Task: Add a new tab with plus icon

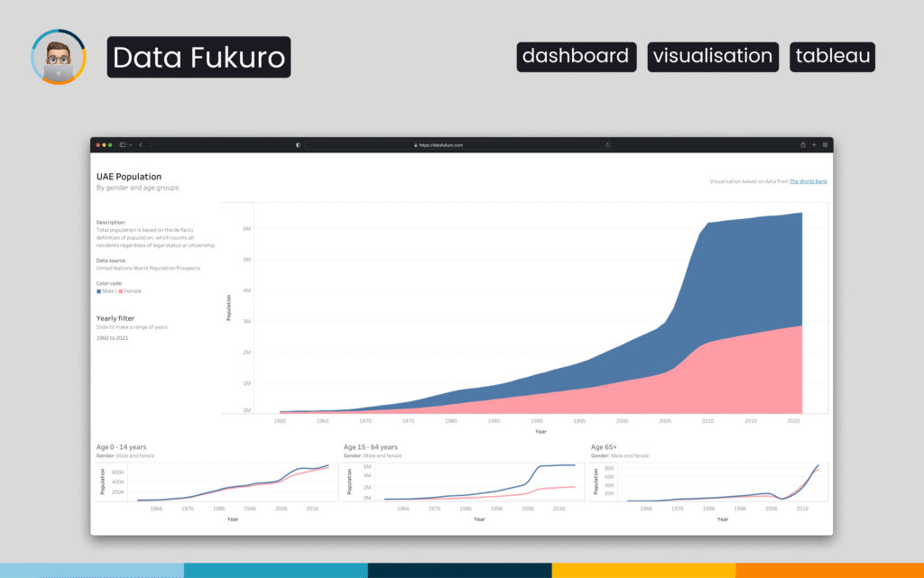Action: (x=814, y=144)
